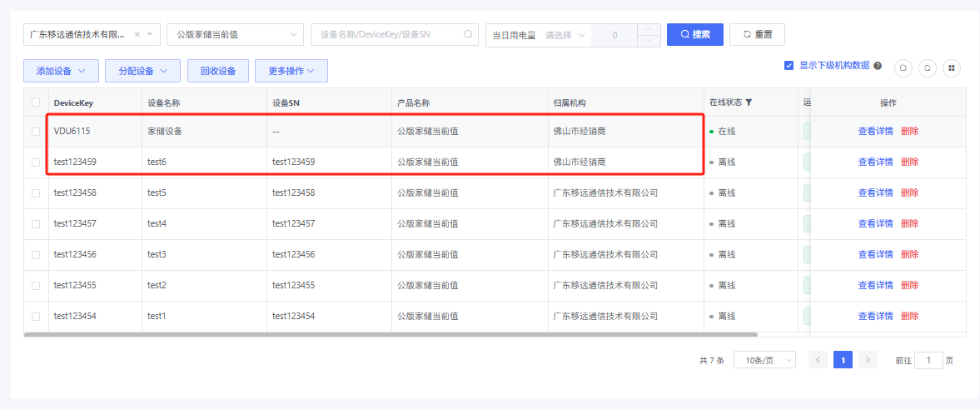Click 查看详情 for device test123459

[x=875, y=162]
